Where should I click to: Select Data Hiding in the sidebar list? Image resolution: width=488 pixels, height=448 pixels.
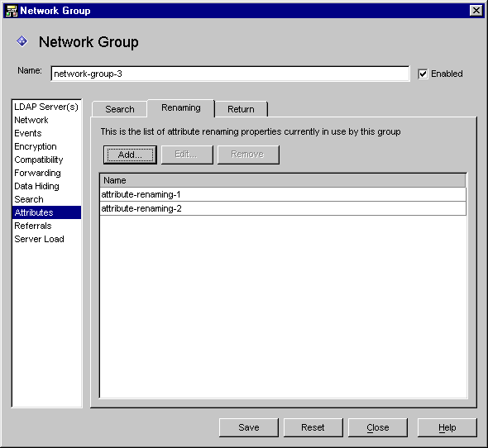tap(46, 186)
